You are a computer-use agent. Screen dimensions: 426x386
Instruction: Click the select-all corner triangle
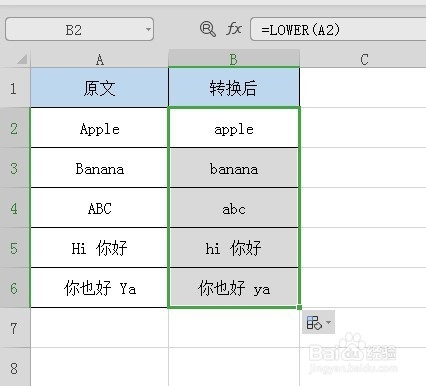pyautogui.click(x=22, y=59)
